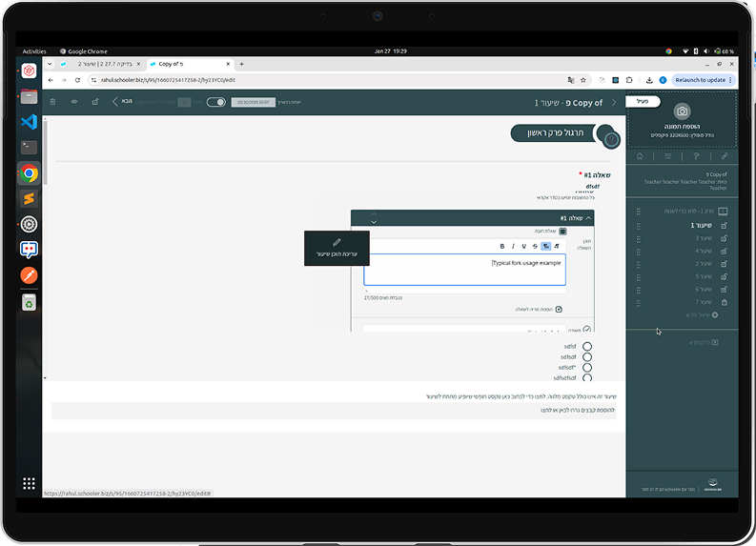Click the opening date field 29/10/2025

[254, 102]
